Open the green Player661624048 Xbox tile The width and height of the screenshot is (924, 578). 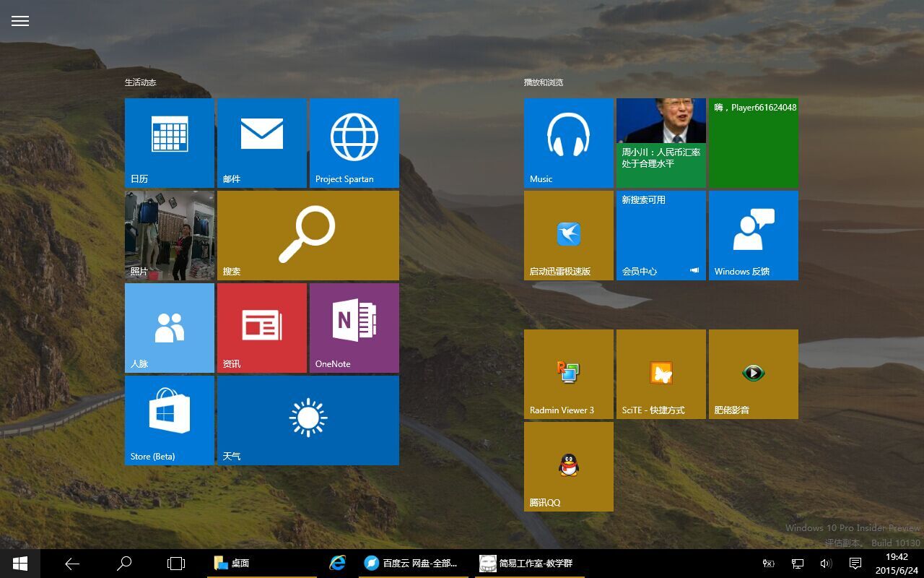point(754,143)
